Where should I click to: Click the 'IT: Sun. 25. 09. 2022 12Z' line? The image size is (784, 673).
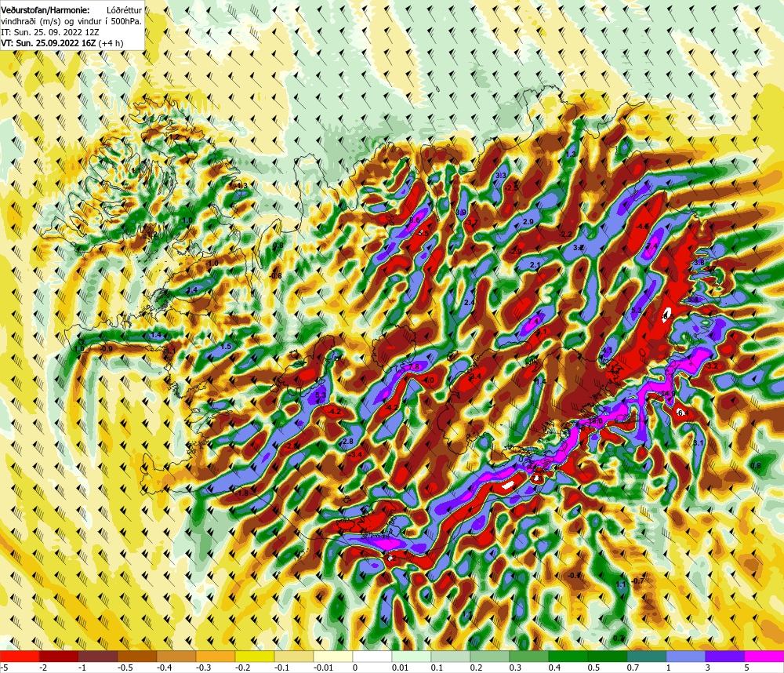click(50, 31)
